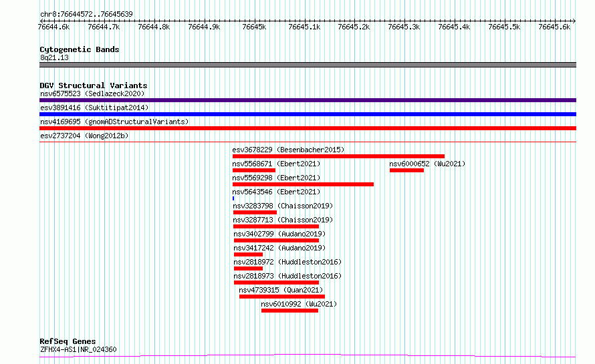
Task: Click the nsv6575523 (Sedlazeck2020) variant label
Action: pyautogui.click(x=92, y=94)
